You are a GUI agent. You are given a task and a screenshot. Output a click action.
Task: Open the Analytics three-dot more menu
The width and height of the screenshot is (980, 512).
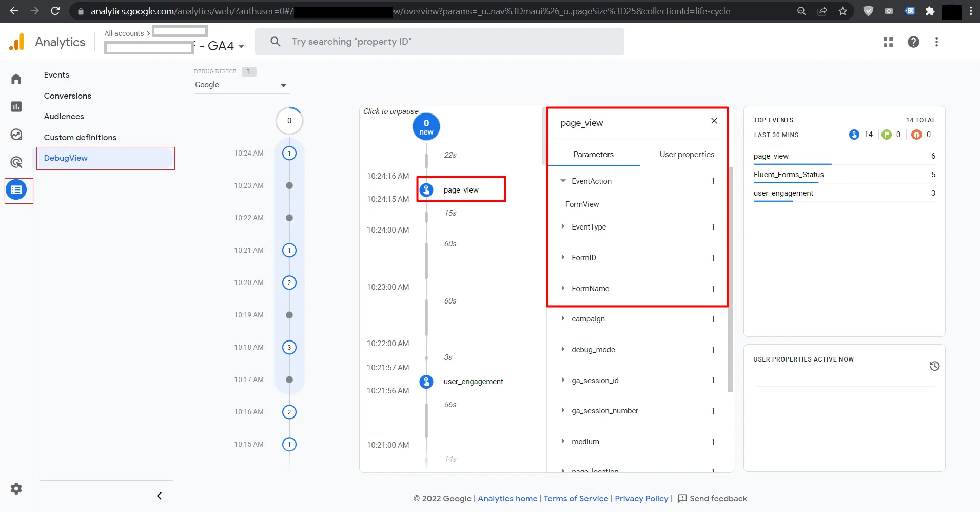pyautogui.click(x=936, y=42)
